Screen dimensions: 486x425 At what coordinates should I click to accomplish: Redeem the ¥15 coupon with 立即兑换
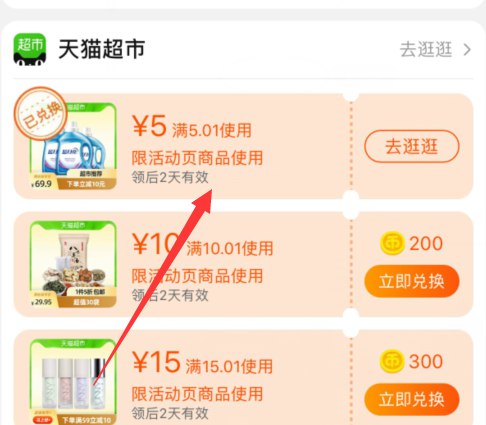point(412,399)
